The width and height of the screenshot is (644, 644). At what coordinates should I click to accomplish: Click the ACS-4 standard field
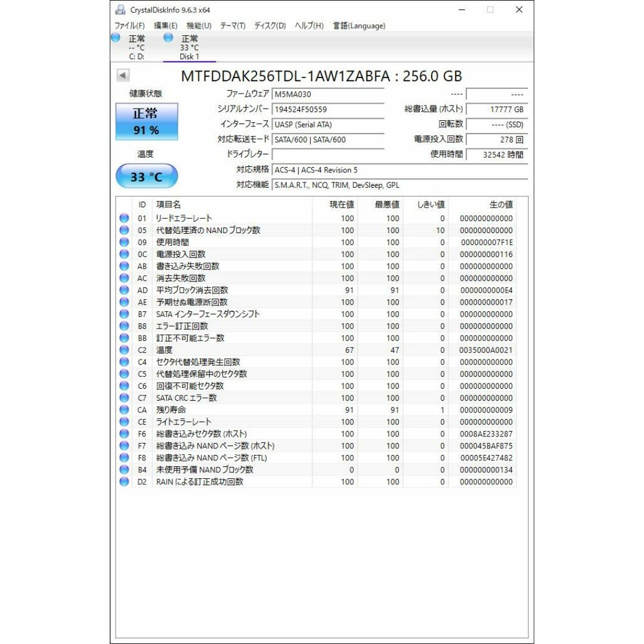click(400, 170)
